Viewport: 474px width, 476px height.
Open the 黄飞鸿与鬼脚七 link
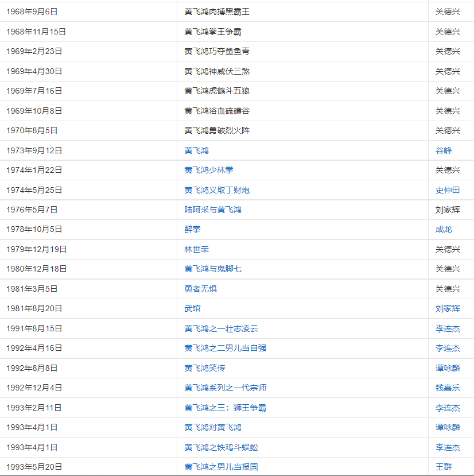[x=213, y=269]
